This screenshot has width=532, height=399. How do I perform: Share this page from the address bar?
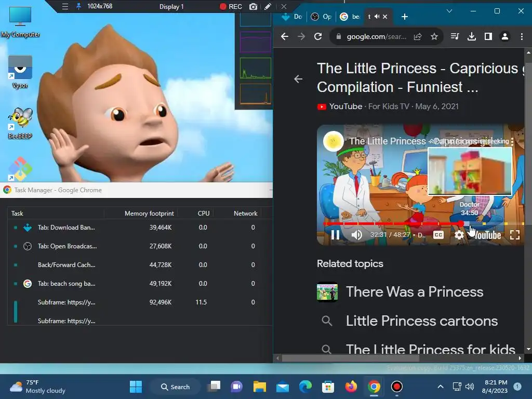point(418,36)
